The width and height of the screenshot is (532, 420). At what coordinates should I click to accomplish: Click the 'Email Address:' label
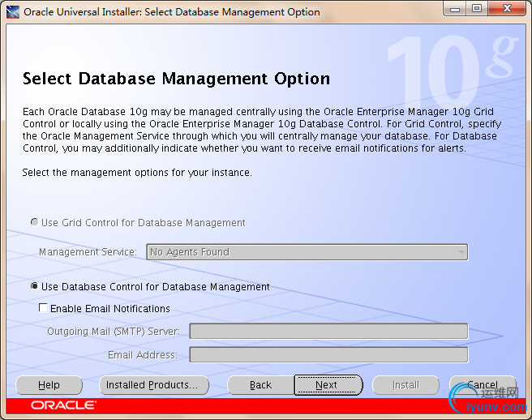pyautogui.click(x=143, y=355)
